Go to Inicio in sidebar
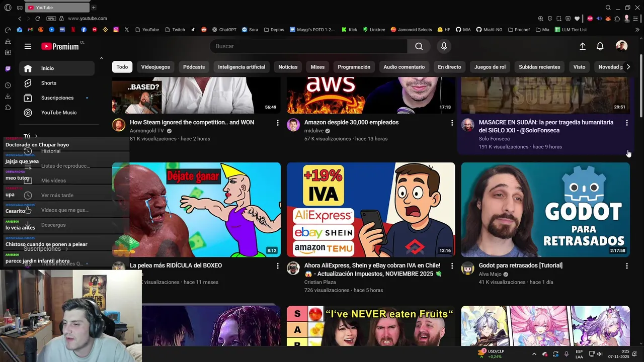The height and width of the screenshot is (362, 644). tap(57, 68)
